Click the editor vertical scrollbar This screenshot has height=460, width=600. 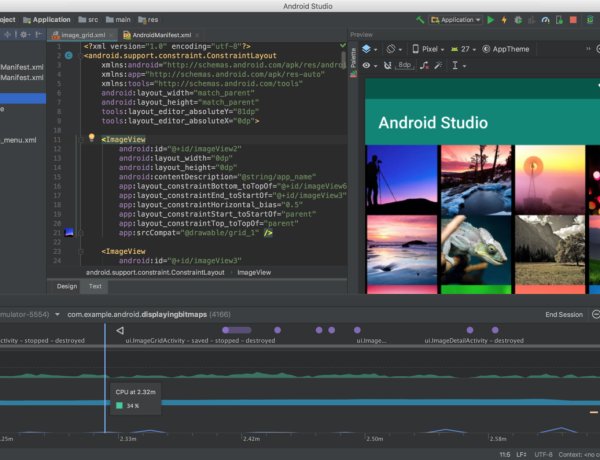(x=344, y=59)
